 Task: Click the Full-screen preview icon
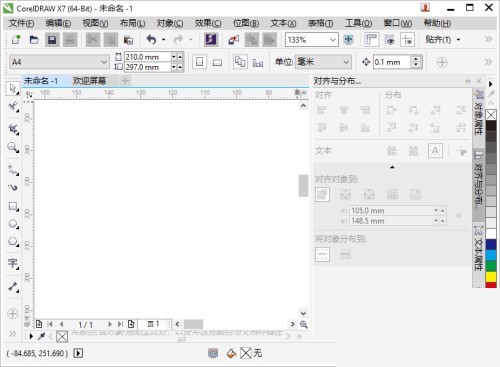point(348,40)
